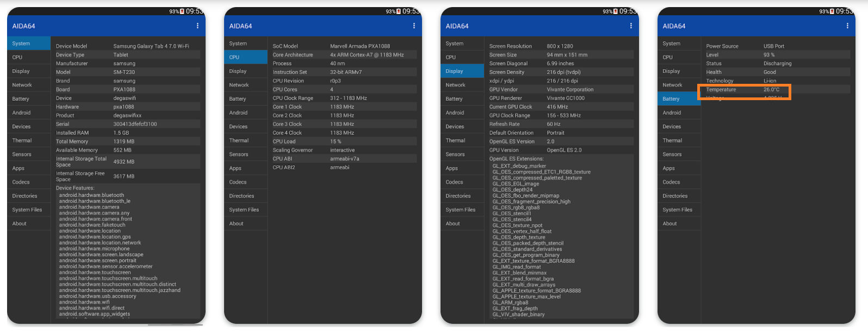This screenshot has height=332, width=868.
Task: Go to Sensors from the CPU screen sidebar
Action: [x=246, y=155]
